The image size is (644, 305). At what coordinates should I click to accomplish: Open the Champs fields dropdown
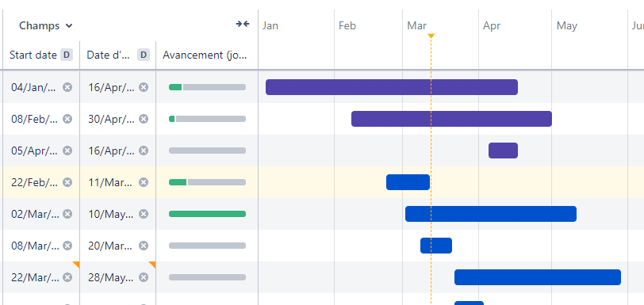tap(45, 25)
